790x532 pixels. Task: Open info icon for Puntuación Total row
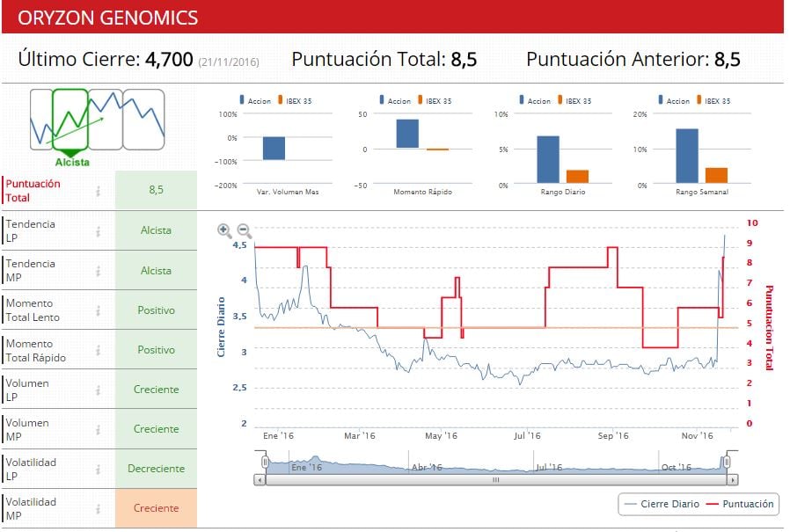(x=99, y=191)
